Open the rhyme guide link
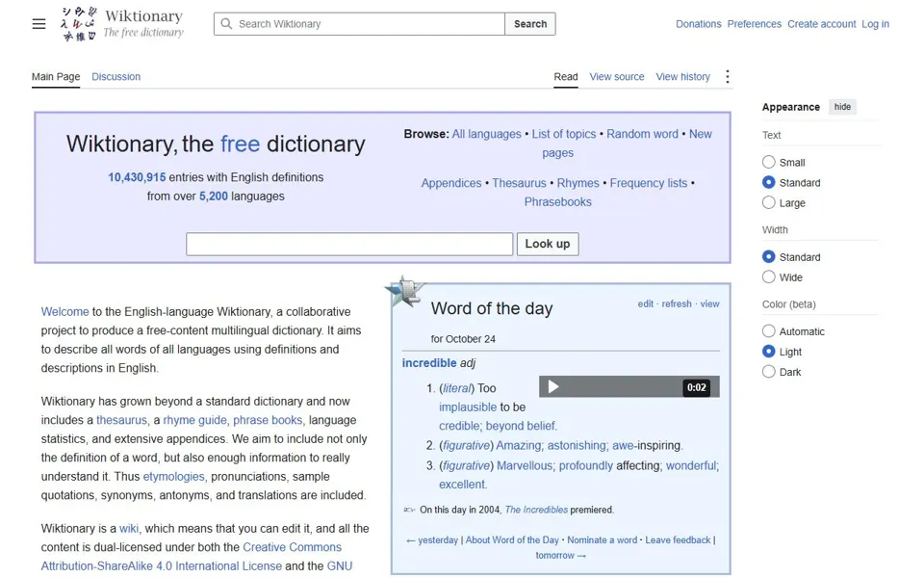The width and height of the screenshot is (924, 578). coord(195,420)
